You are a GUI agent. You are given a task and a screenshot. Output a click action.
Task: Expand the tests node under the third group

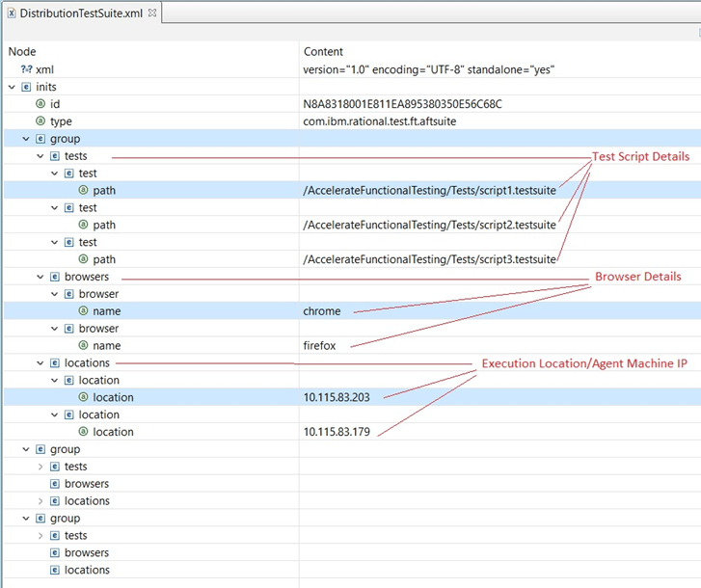click(40, 535)
